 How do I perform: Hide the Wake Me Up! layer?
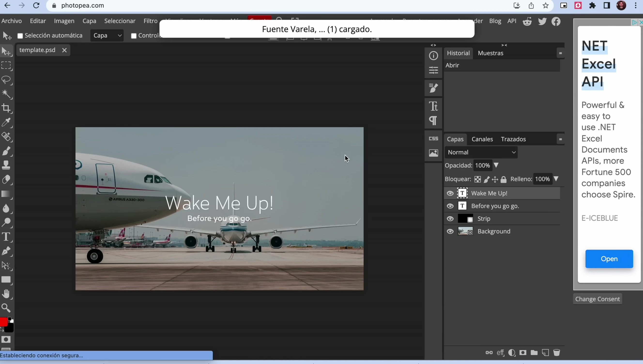[450, 193]
